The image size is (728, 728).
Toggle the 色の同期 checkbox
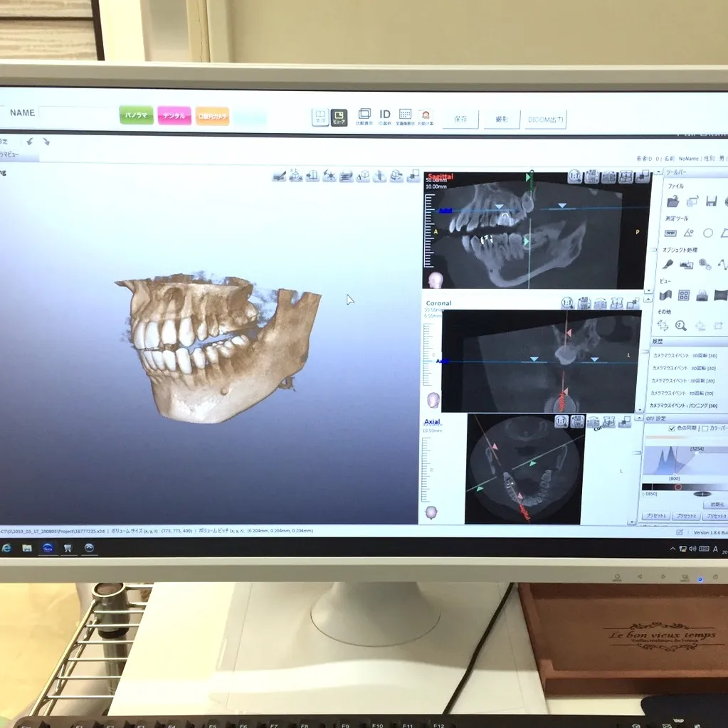click(672, 428)
